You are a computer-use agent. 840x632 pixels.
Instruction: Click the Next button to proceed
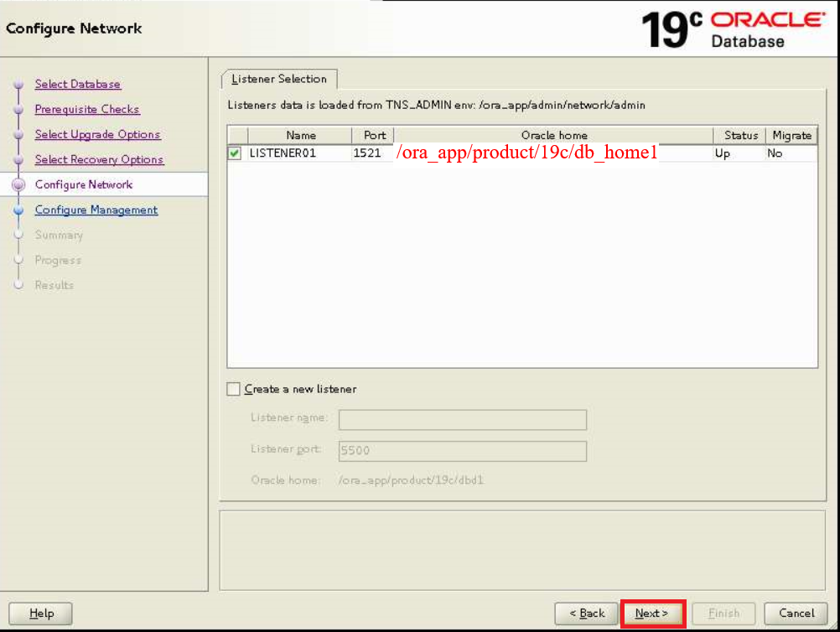[x=653, y=613]
